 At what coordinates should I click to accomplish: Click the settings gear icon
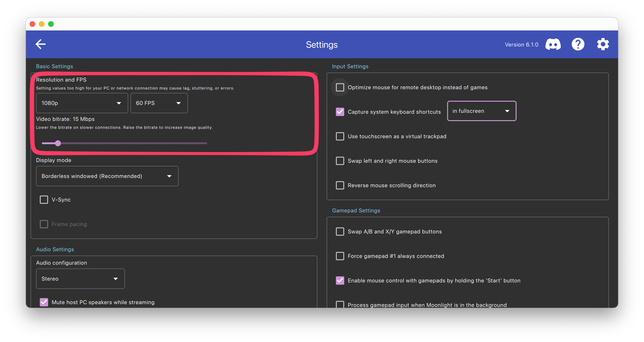click(603, 44)
